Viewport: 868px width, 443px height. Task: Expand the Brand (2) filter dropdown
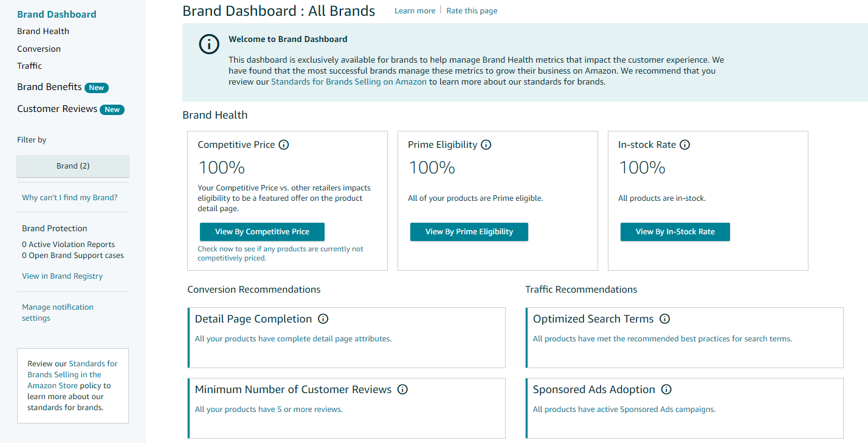tap(73, 166)
